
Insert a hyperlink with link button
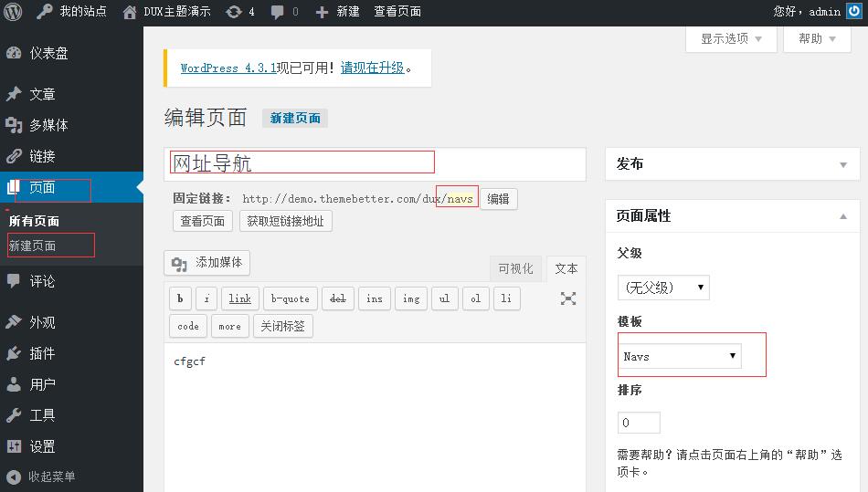coord(239,298)
